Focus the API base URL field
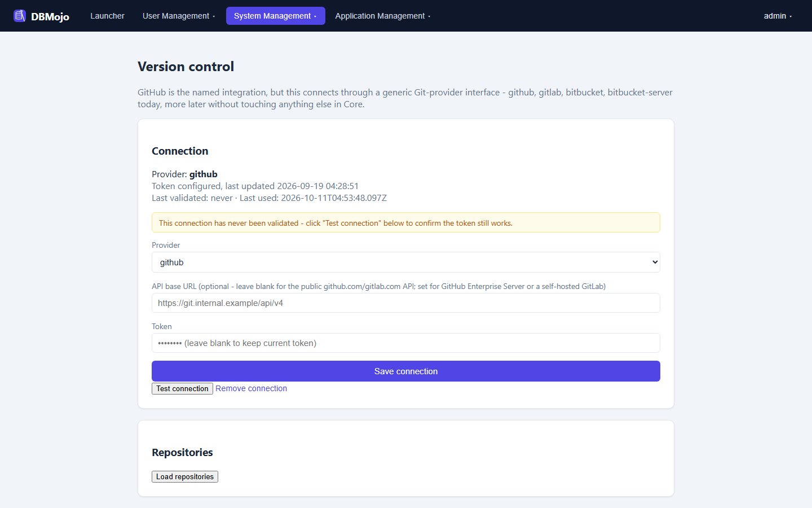Screen dimensions: 812x508 406,303
